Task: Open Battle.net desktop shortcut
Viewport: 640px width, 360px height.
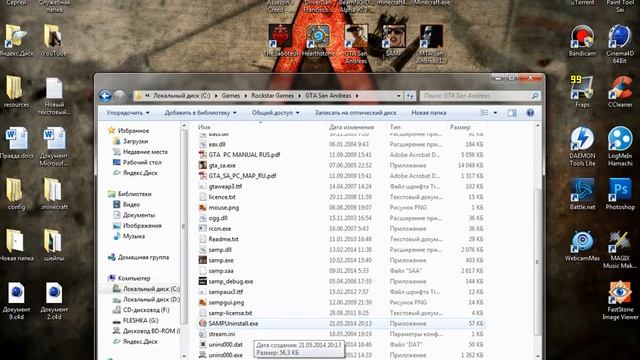Action: click(582, 194)
